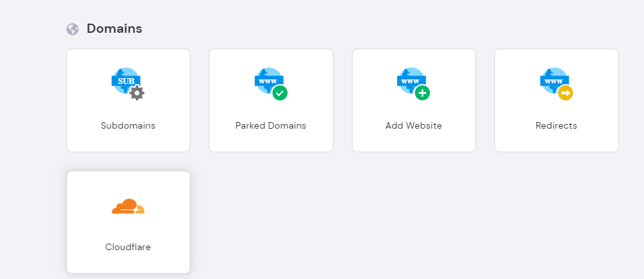Select the Parked Domains label
The height and width of the screenshot is (279, 644).
pyautogui.click(x=271, y=125)
